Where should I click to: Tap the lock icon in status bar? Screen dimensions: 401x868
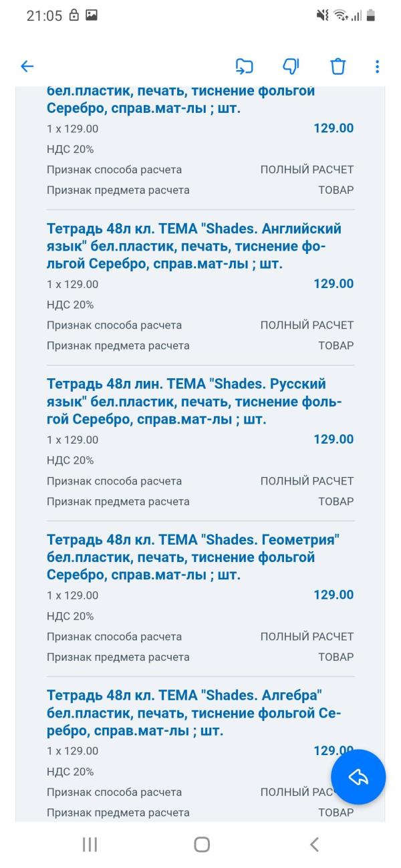(x=72, y=15)
